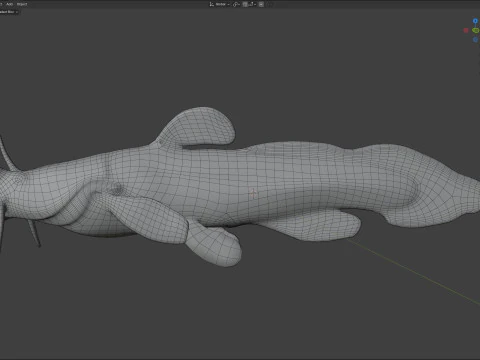Open the Object menu in the viewport header

[22, 4]
